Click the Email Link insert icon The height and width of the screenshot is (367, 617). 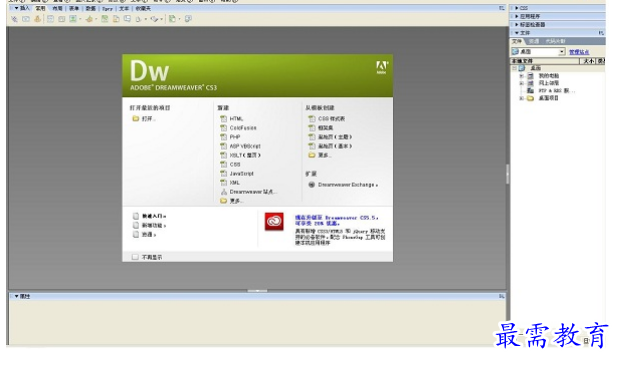pyautogui.click(x=26, y=19)
